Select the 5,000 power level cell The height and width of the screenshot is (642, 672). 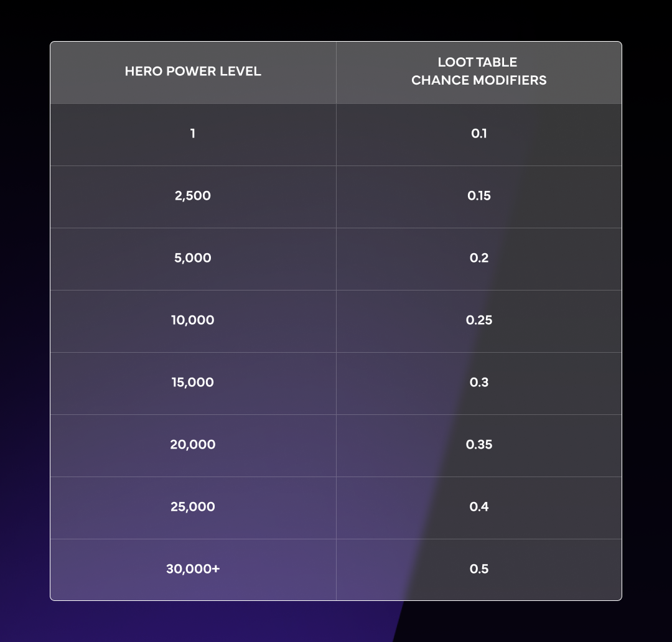193,258
